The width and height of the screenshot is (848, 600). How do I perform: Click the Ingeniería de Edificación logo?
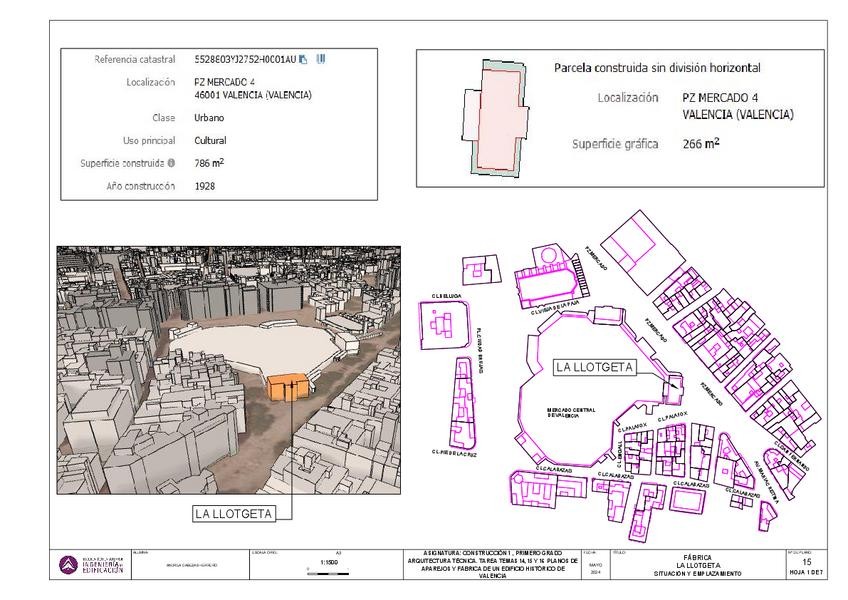point(91,565)
